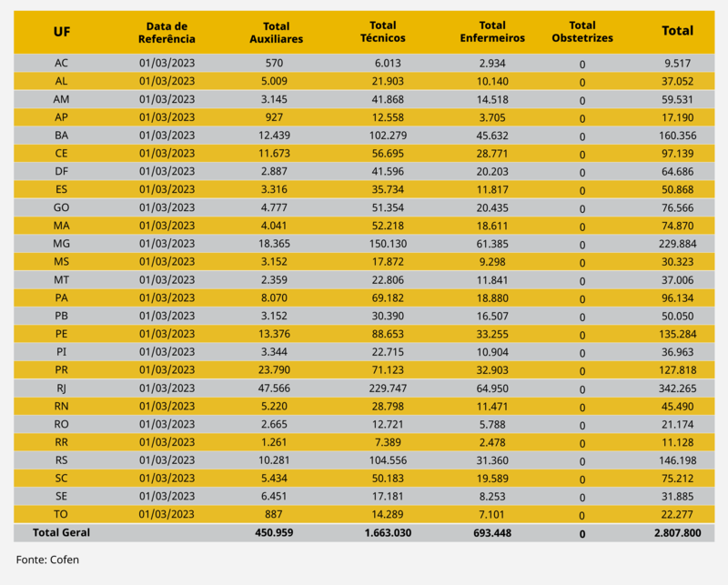Select the ES state cell
The width and height of the screenshot is (728, 585).
(x=61, y=189)
